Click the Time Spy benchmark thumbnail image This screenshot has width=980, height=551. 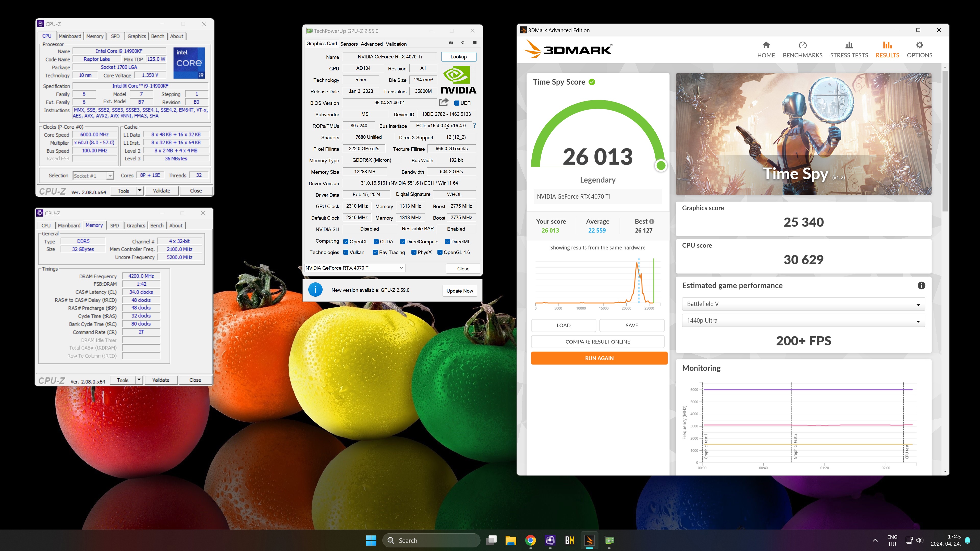(803, 134)
